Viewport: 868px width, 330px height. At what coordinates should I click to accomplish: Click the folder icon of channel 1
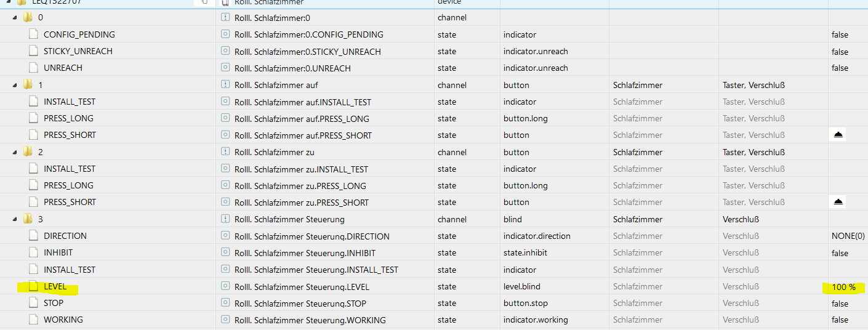pos(28,84)
